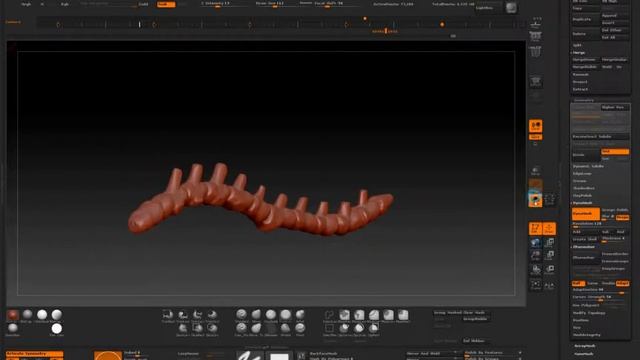Toggle the FreezeBorder option
The image size is (640, 360).
point(615,254)
